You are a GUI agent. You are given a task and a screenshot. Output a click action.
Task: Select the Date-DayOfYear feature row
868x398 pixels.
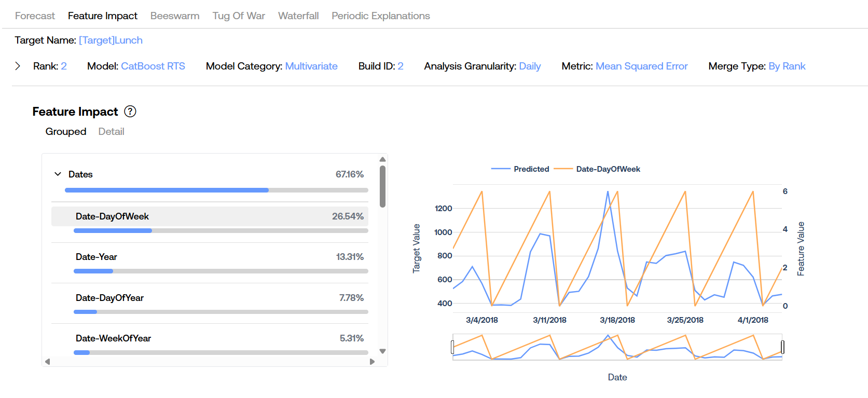pyautogui.click(x=210, y=298)
